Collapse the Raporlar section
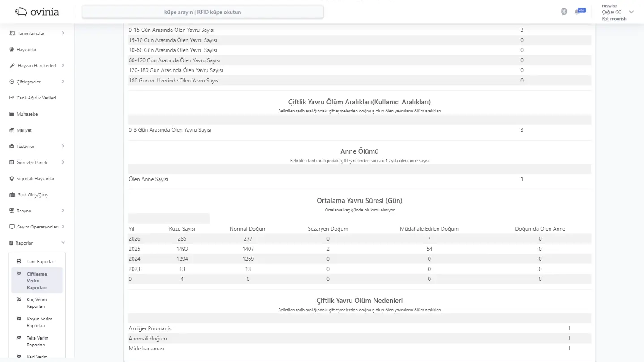Screen dimensions: 644x362 [x=63, y=243]
